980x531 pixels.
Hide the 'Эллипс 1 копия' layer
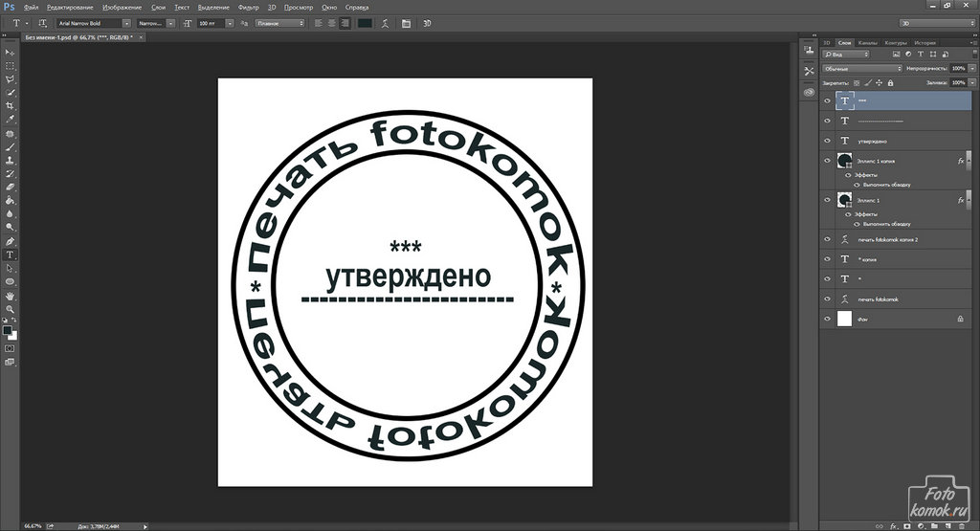[x=828, y=161]
